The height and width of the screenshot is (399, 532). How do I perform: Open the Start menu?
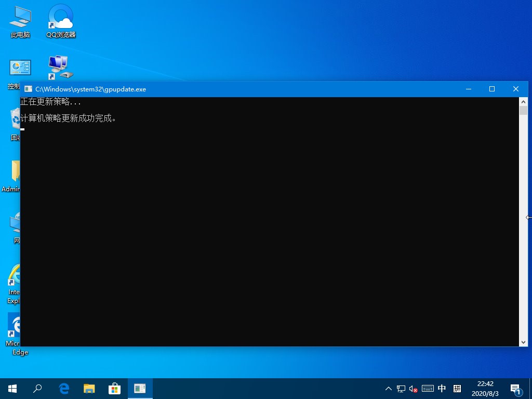pos(12,388)
